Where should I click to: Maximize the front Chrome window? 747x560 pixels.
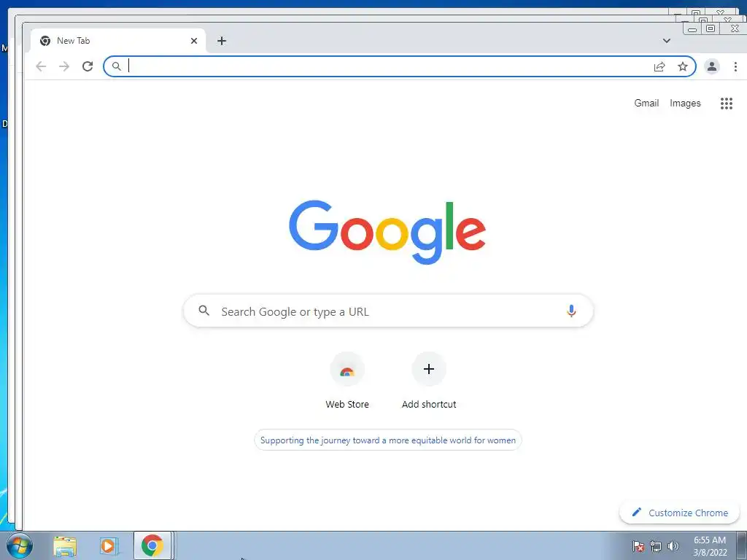tap(711, 28)
